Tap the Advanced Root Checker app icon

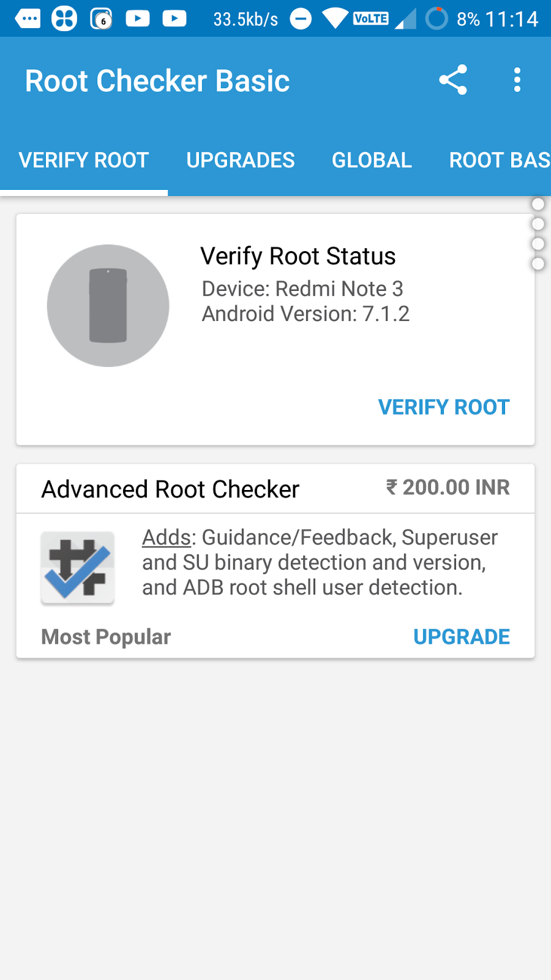(x=77, y=568)
